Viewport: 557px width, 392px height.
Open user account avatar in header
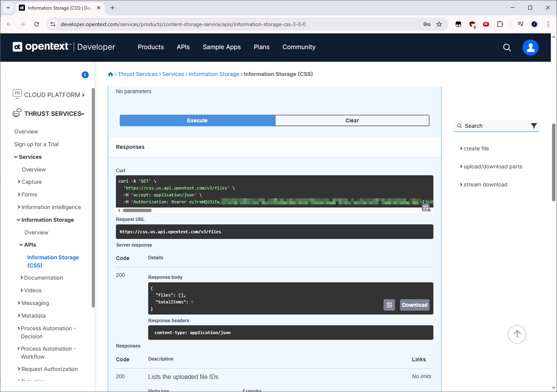[x=531, y=48]
